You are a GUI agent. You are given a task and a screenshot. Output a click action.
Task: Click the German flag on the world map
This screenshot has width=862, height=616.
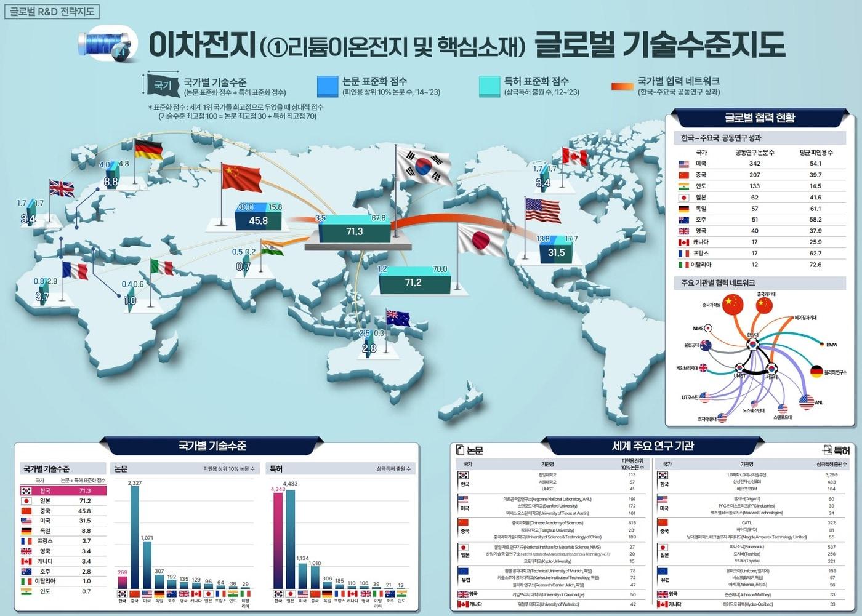148,150
